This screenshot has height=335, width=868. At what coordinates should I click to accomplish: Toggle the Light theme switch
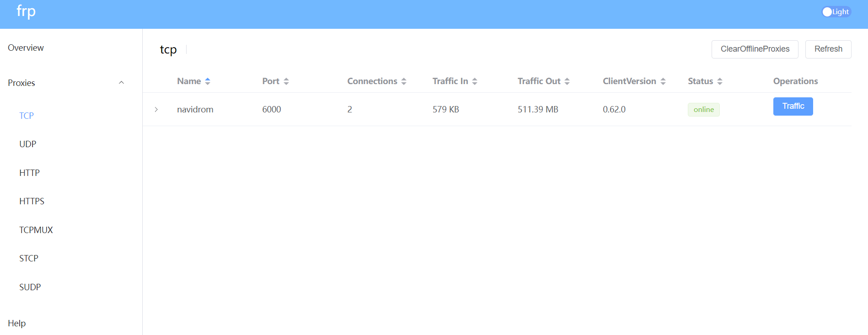click(x=836, y=12)
